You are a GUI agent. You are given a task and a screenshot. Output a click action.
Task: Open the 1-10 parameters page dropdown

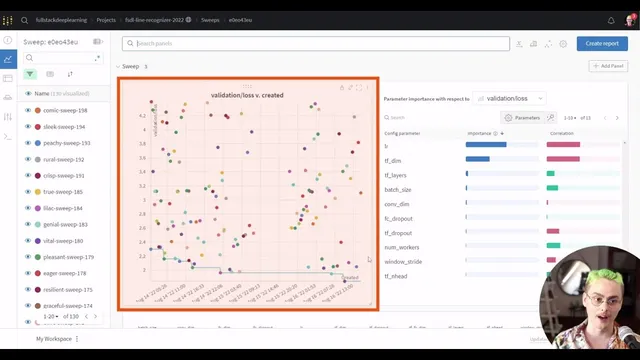click(570, 118)
